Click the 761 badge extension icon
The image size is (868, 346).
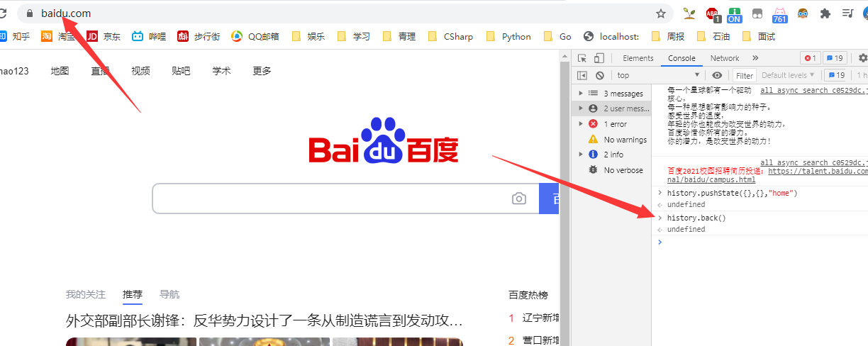click(780, 14)
